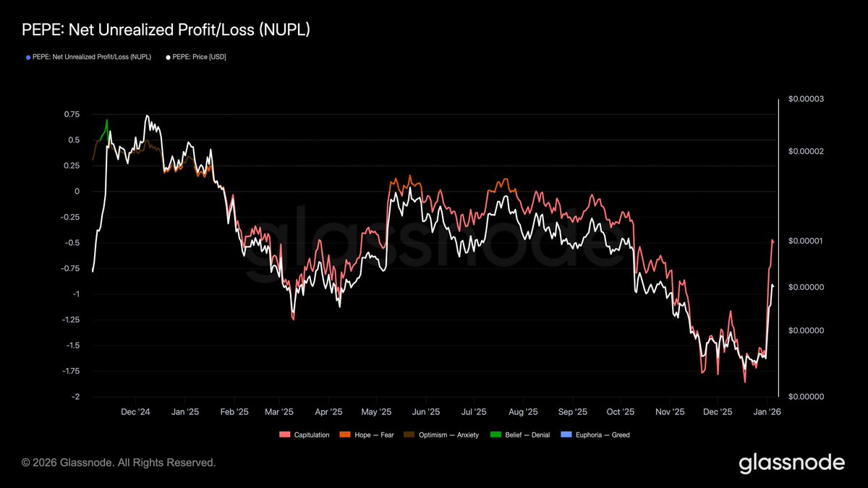This screenshot has width=868, height=488.
Task: Click the May '25 date label
Action: click(376, 412)
